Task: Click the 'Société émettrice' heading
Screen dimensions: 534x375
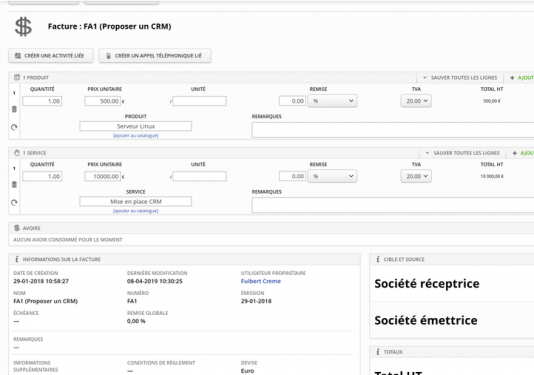Action: 426,320
